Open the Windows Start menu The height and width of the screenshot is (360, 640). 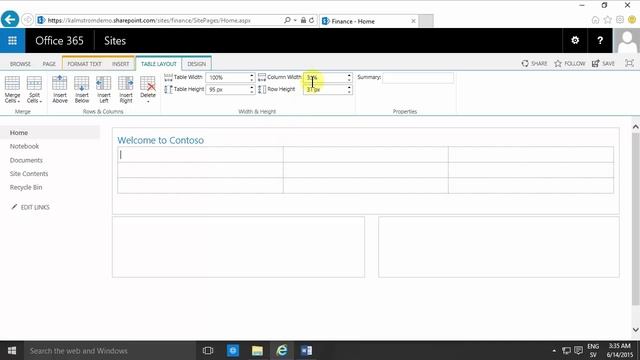[12, 351]
